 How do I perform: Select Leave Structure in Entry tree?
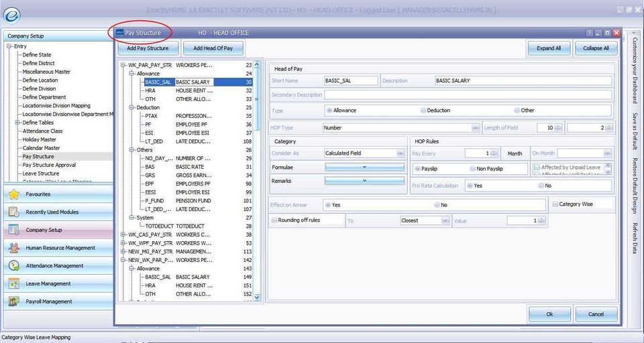point(40,174)
